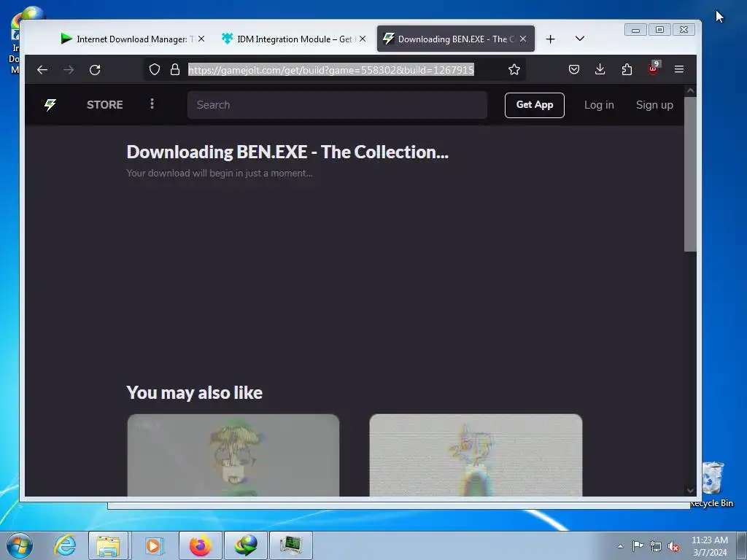Open Internet Download Manager taskbar icon
Image resolution: width=747 pixels, height=560 pixels.
[246, 545]
